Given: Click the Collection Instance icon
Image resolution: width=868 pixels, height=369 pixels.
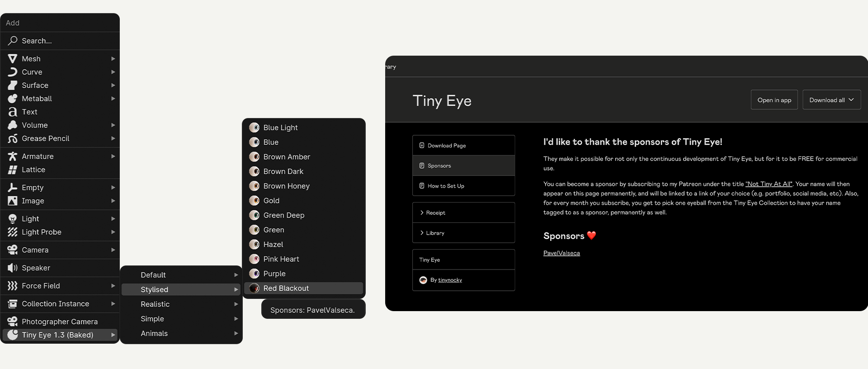Looking at the screenshot, I should point(13,304).
